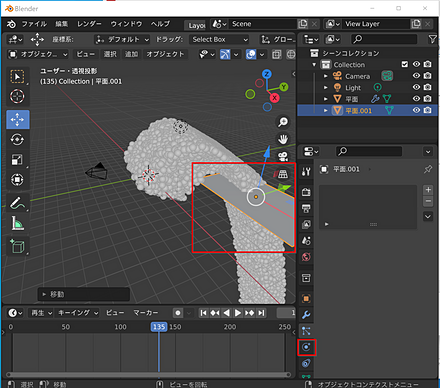Toggle the viewport gizmo button
The height and width of the screenshot is (388, 440).
tap(225, 54)
